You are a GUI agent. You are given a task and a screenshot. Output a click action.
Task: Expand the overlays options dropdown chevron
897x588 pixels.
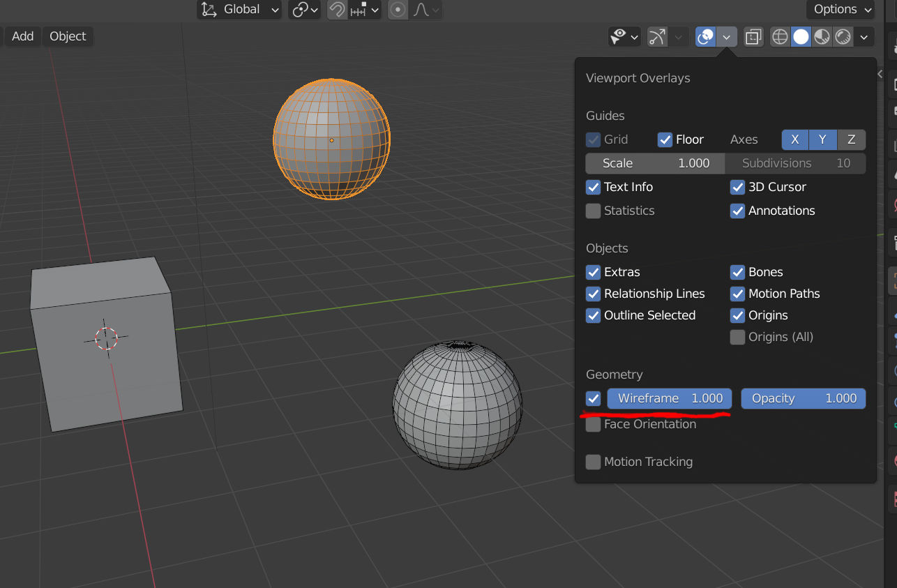[726, 36]
